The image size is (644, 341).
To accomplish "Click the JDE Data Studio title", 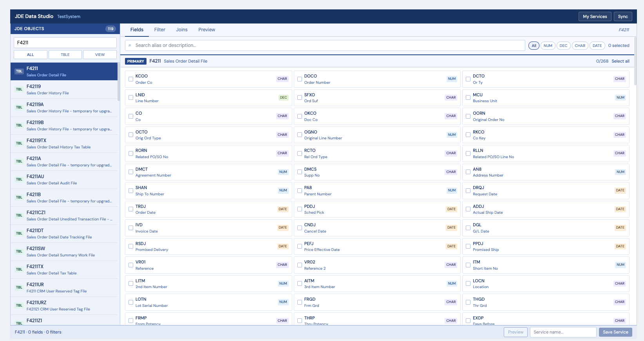I will [34, 16].
